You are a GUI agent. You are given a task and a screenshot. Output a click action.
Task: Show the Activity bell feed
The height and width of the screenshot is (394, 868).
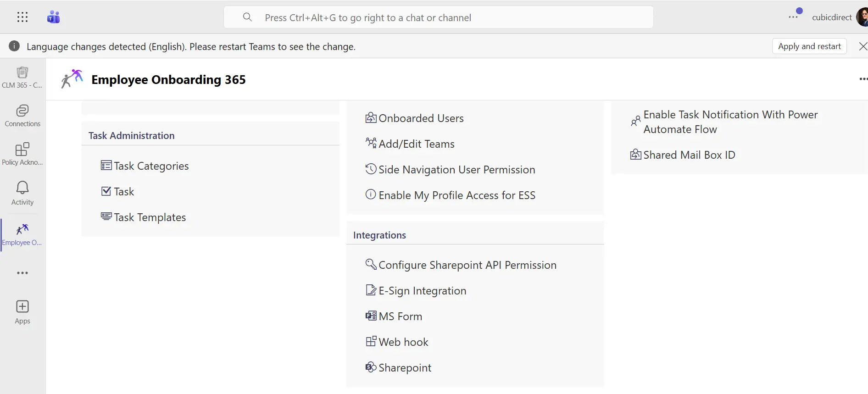coord(22,193)
